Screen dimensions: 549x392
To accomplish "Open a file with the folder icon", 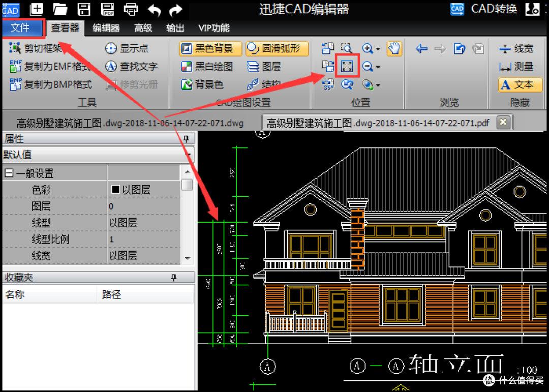I will tap(60, 9).
